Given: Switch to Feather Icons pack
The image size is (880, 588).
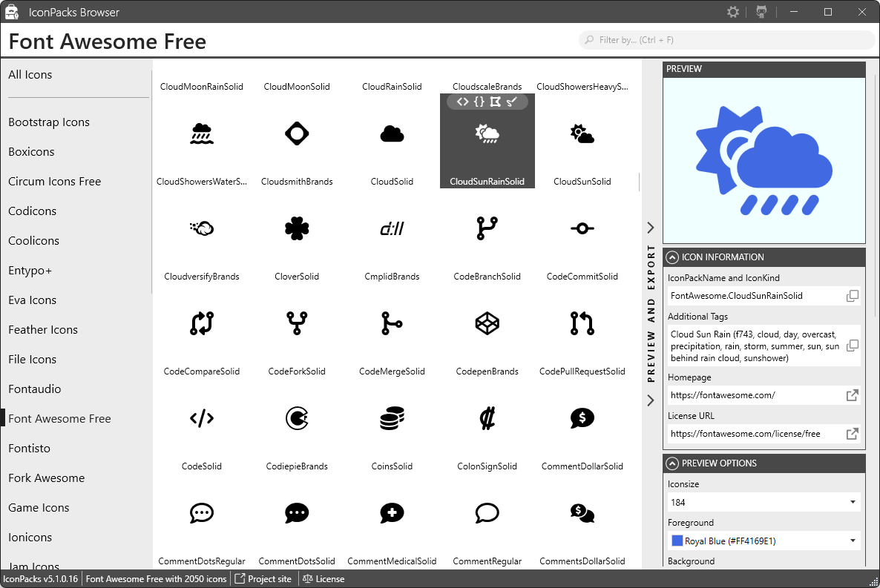Looking at the screenshot, I should pyautogui.click(x=43, y=330).
